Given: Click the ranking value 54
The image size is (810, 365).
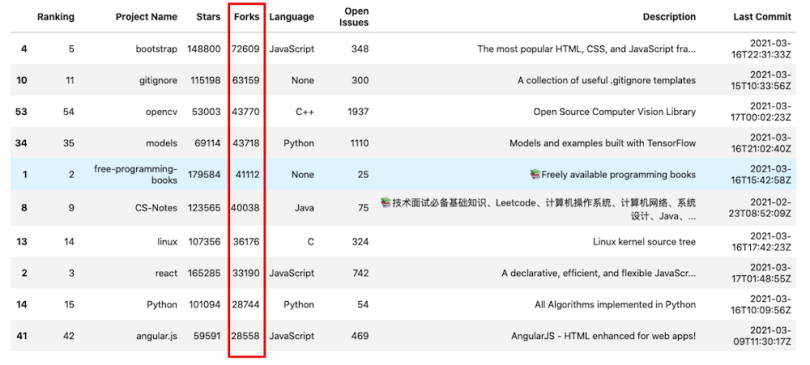Looking at the screenshot, I should coord(69,112).
